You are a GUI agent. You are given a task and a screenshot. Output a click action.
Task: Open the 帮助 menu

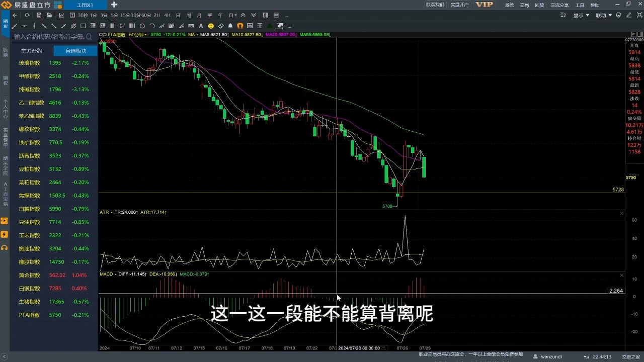(595, 5)
